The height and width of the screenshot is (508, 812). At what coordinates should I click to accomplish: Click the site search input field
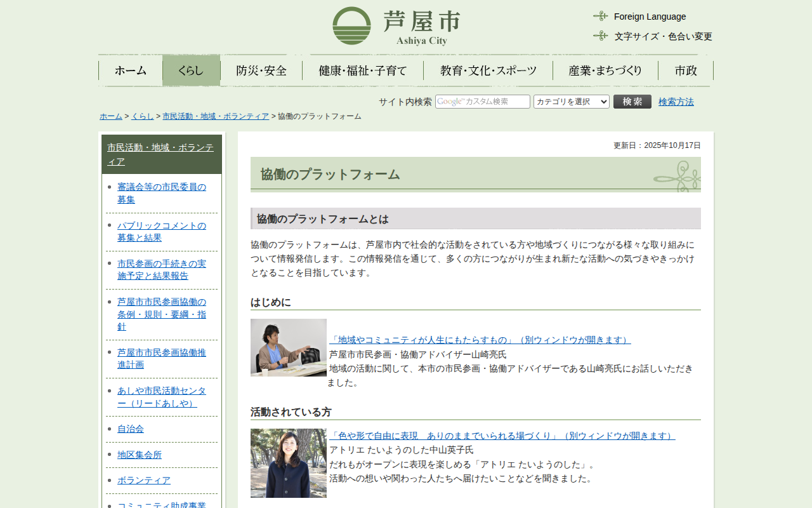482,102
